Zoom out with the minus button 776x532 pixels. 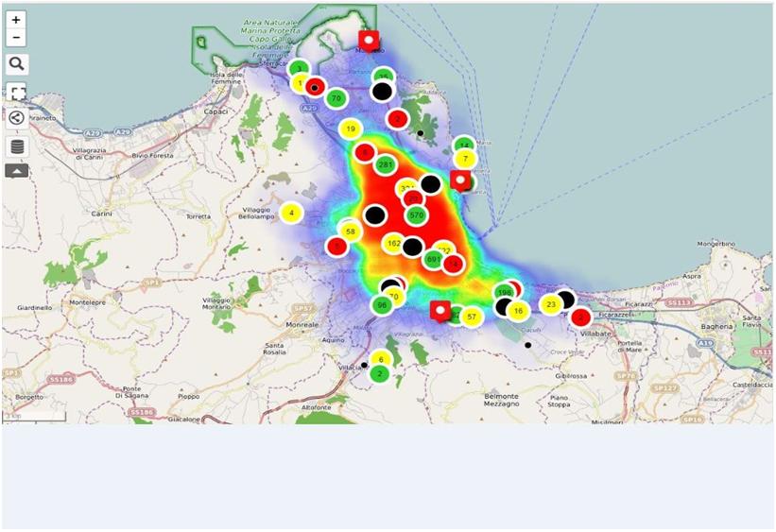tap(16, 38)
